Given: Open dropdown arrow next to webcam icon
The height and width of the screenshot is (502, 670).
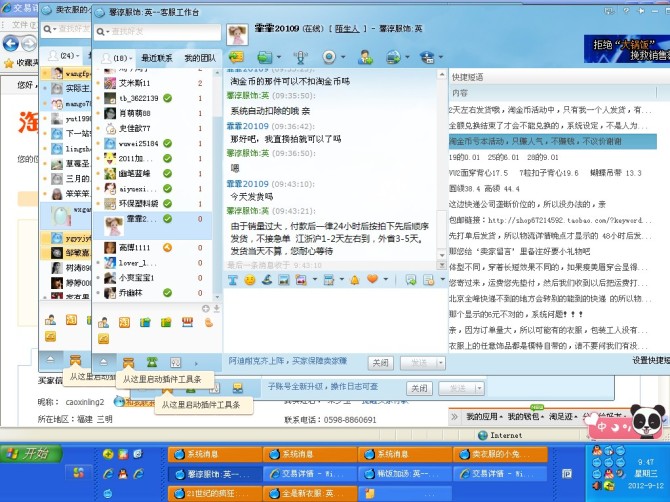Looking at the screenshot, I should tap(343, 57).
